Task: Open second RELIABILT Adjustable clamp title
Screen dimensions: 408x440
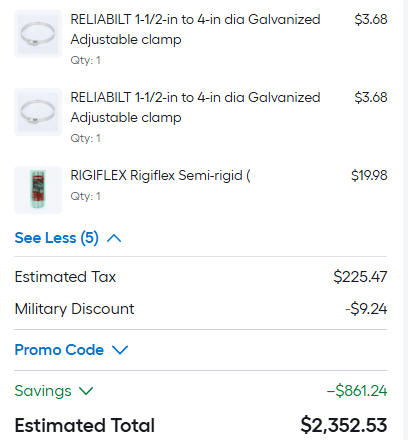Action: tap(195, 107)
